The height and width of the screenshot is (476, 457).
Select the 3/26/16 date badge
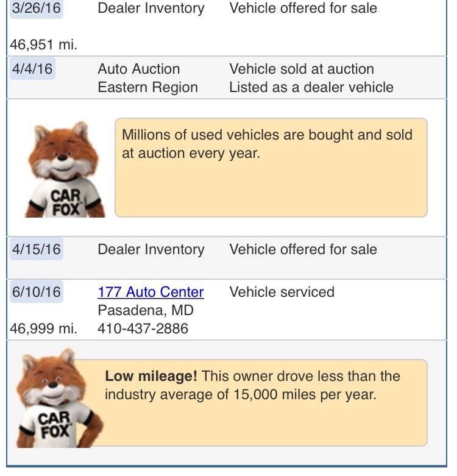tap(36, 9)
